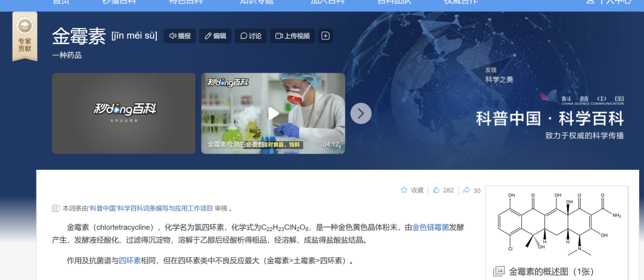The width and height of the screenshot is (644, 280).
Task: Open the 金色链霉菌 link
Action: (431, 227)
